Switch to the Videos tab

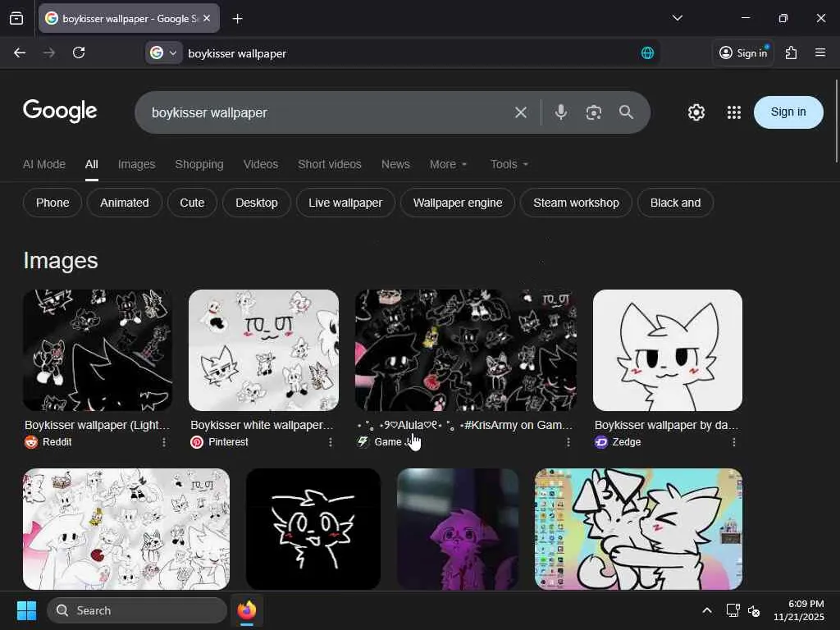click(x=261, y=164)
